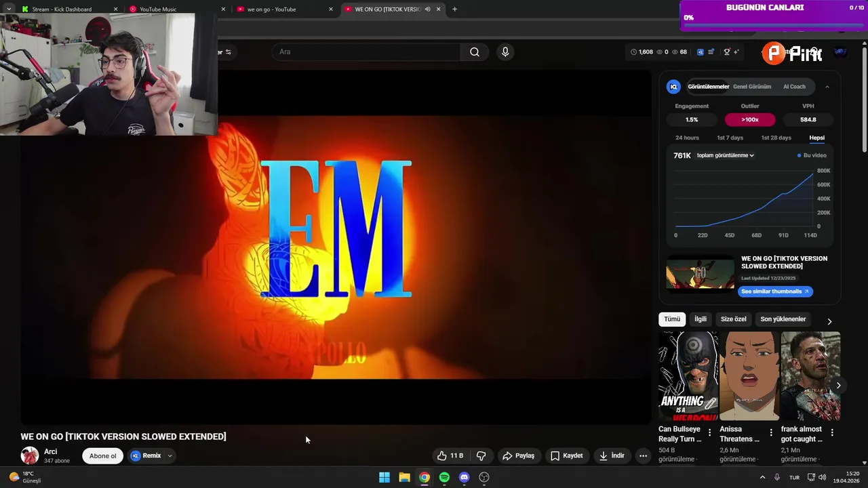This screenshot has height=488, width=868.
Task: Select the İlgili filter chip
Action: click(x=701, y=319)
